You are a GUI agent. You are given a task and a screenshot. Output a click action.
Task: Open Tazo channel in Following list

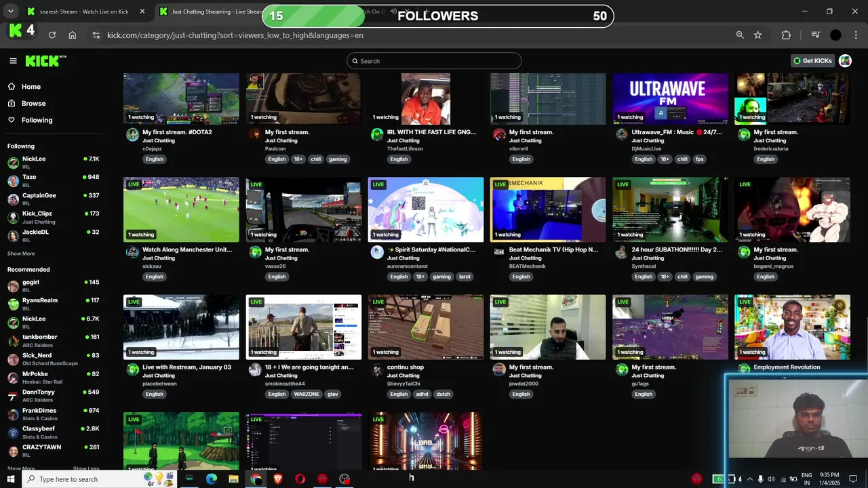53,180
